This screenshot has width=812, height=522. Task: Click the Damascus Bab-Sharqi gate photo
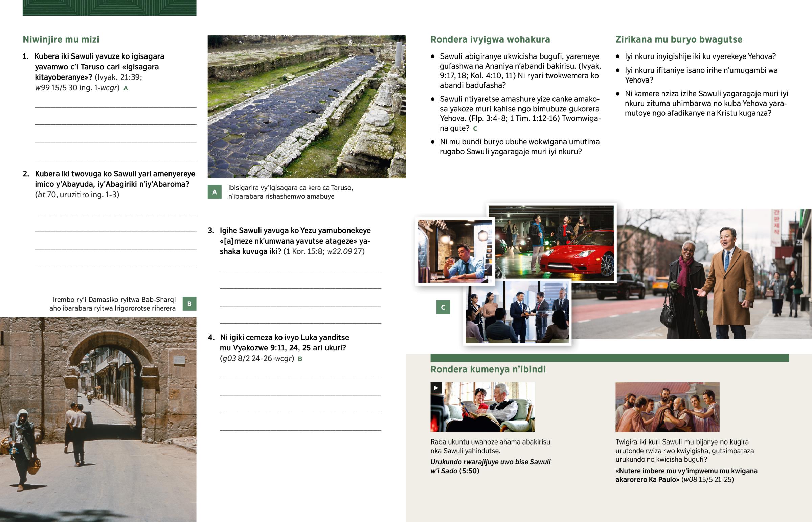(x=97, y=419)
